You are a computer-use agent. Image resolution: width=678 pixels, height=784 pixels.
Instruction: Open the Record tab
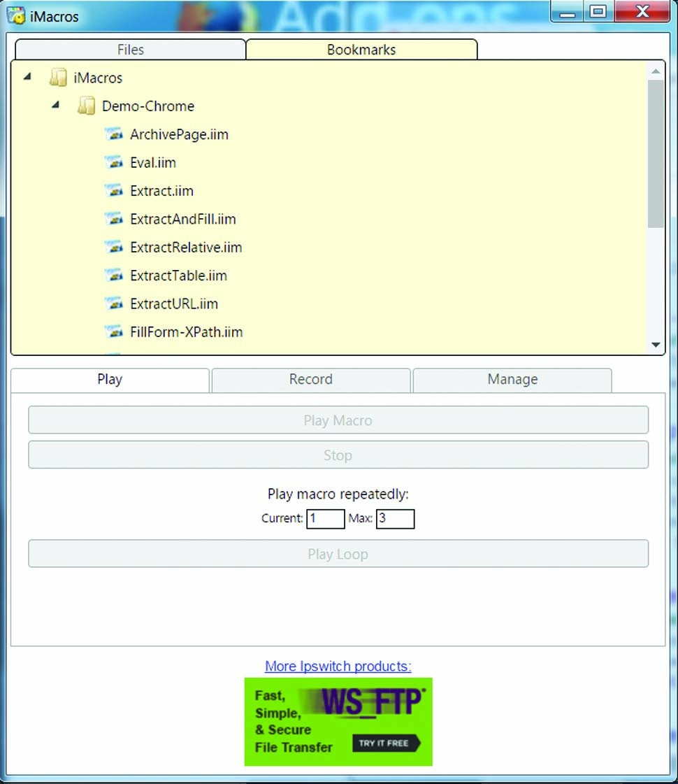[x=311, y=380]
